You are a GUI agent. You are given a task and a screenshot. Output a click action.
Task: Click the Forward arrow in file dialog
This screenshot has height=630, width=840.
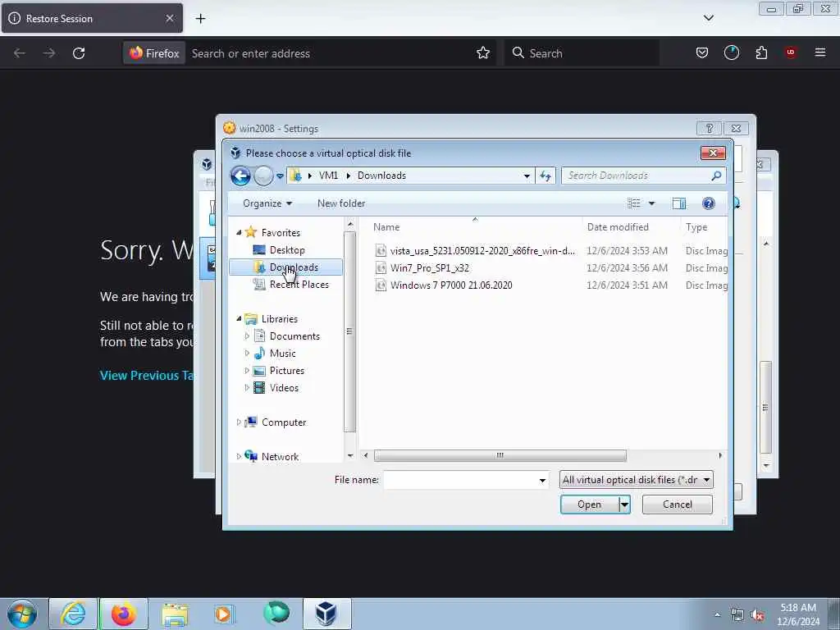click(263, 176)
